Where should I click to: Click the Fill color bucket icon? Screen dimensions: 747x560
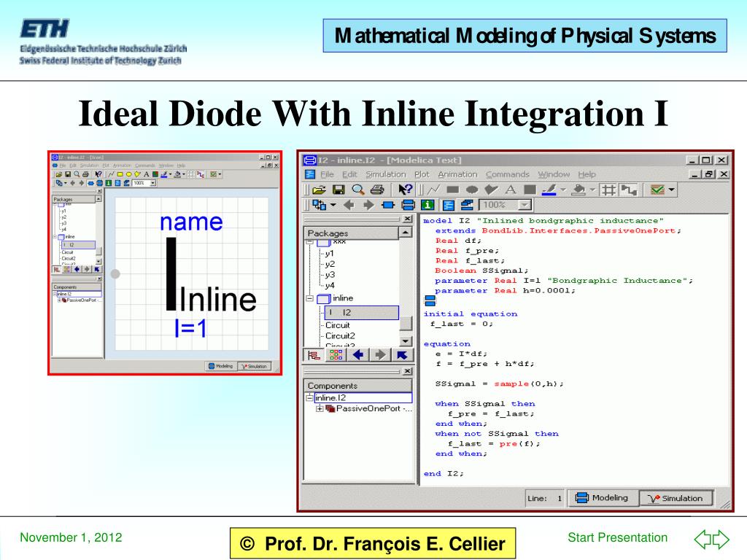[x=578, y=190]
